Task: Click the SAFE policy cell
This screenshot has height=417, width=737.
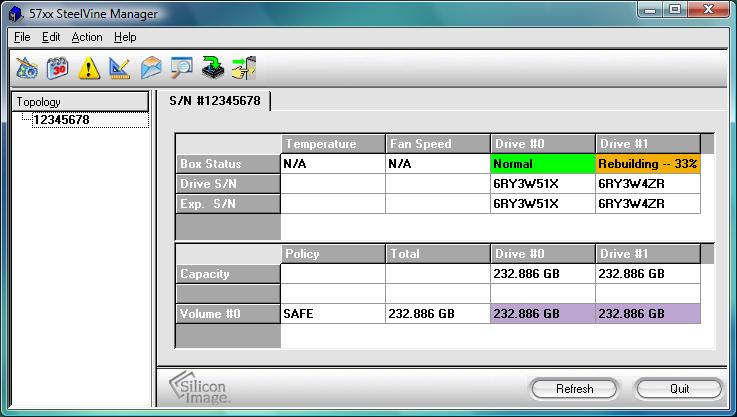Action: (x=333, y=314)
